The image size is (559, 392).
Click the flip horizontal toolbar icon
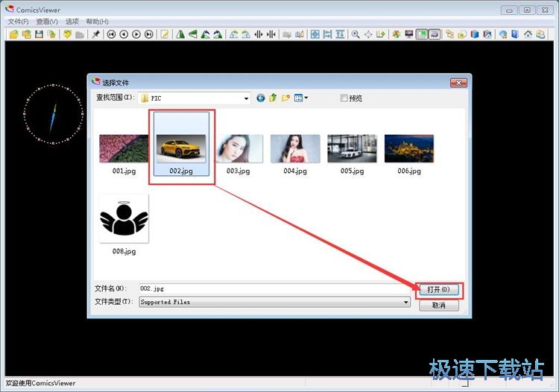coord(180,34)
